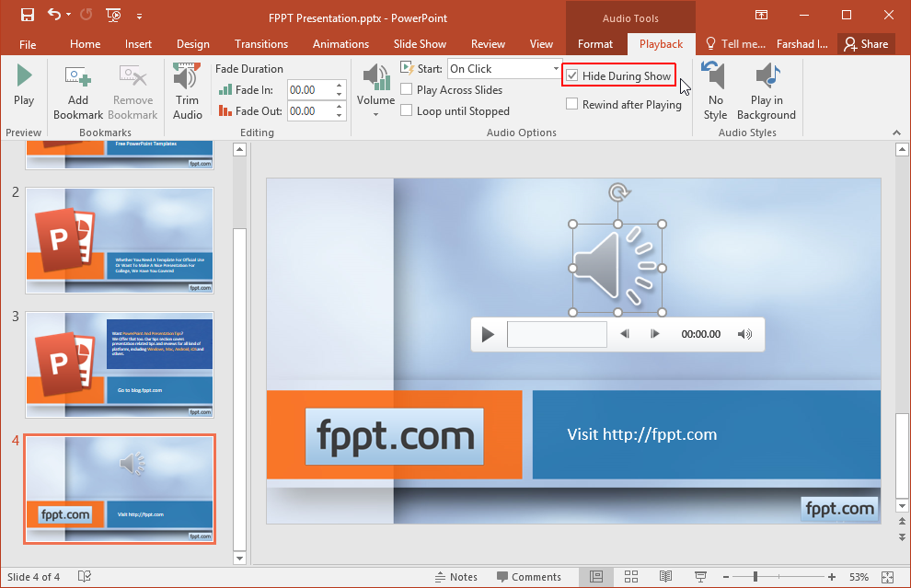Click the Share button
The width and height of the screenshot is (911, 588).
(x=866, y=44)
